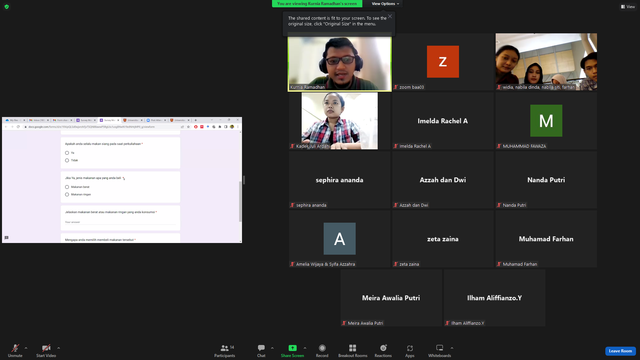The width and height of the screenshot is (640, 360).
Task: Expand share options arrow next to Share Screen
Action: 305,348
